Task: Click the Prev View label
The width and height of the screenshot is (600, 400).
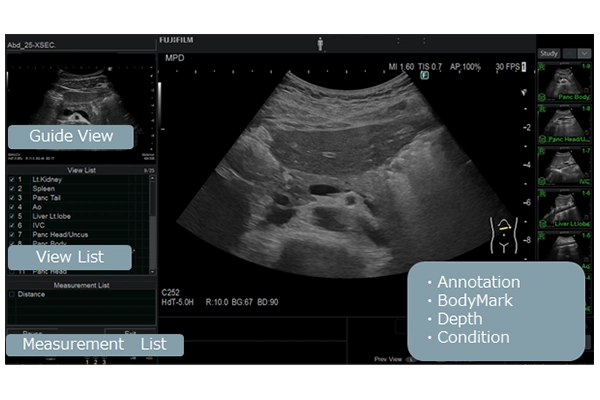Action: tap(388, 359)
